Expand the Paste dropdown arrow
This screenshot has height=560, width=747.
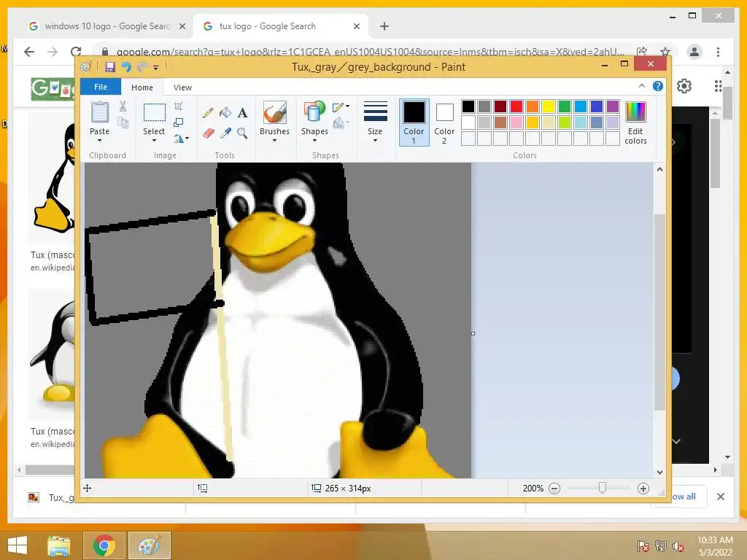[x=99, y=141]
